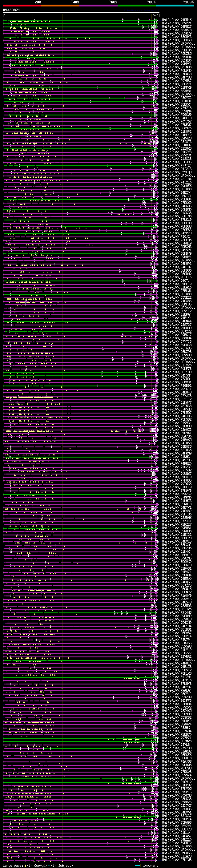This screenshot has width=197, height=868.
Task: Select the UniRef100_Q609K5 label
Action: [x=177, y=128]
